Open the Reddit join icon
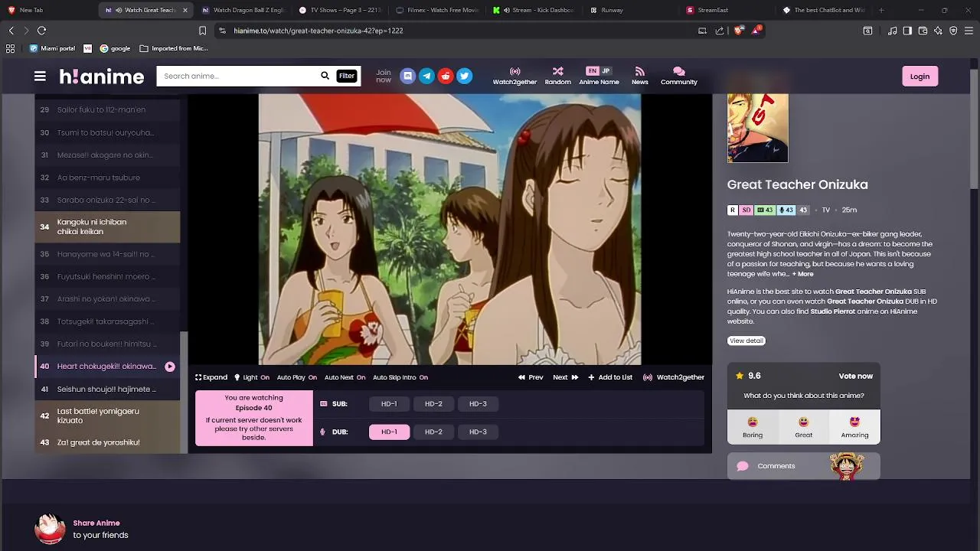 446,76
